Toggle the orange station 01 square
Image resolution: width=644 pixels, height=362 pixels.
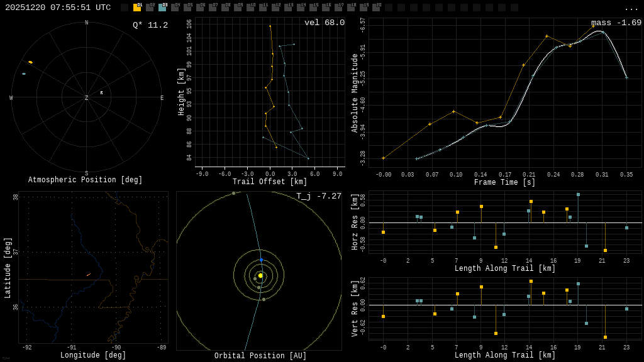click(x=137, y=8)
